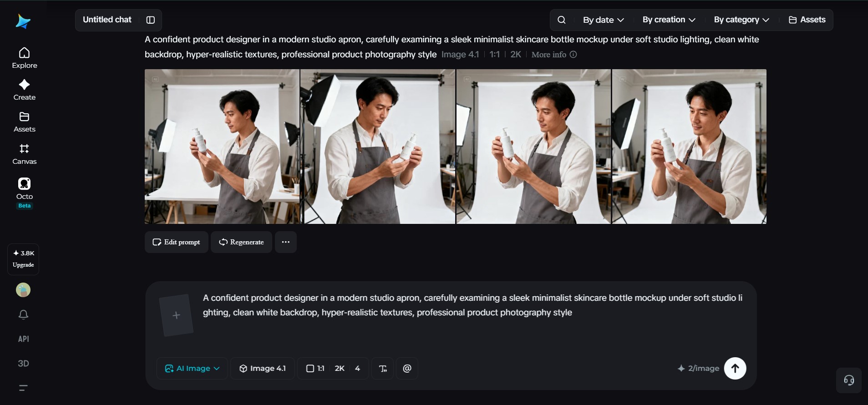Open the API sidebar item
The image size is (868, 405).
(23, 339)
